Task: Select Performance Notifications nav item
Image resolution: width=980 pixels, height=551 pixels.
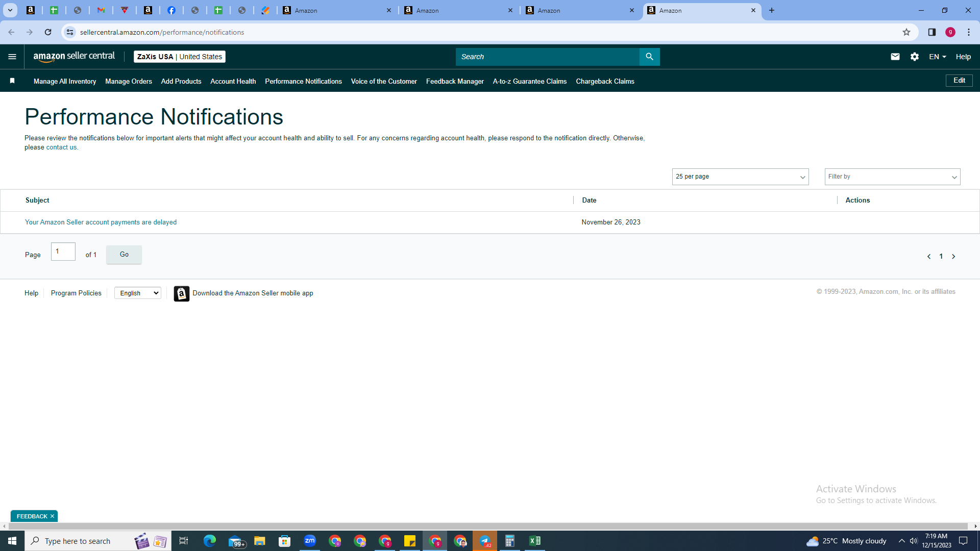Action: (303, 81)
